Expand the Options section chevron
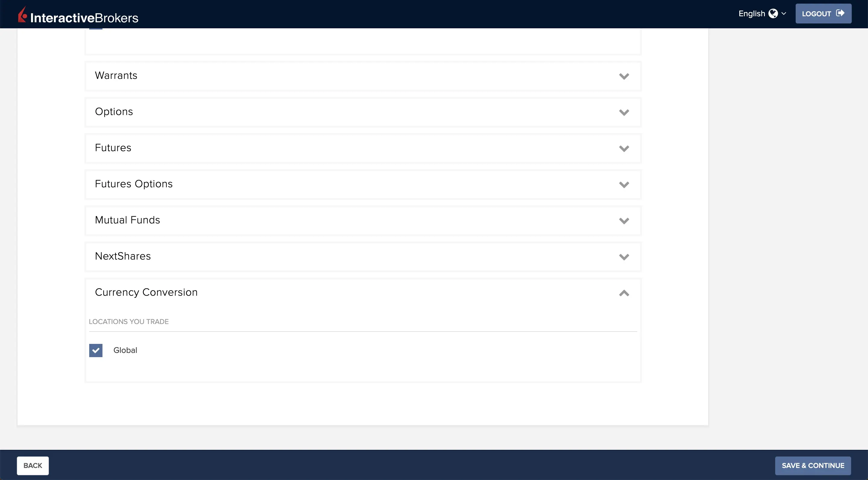Image resolution: width=868 pixels, height=480 pixels. click(x=624, y=112)
